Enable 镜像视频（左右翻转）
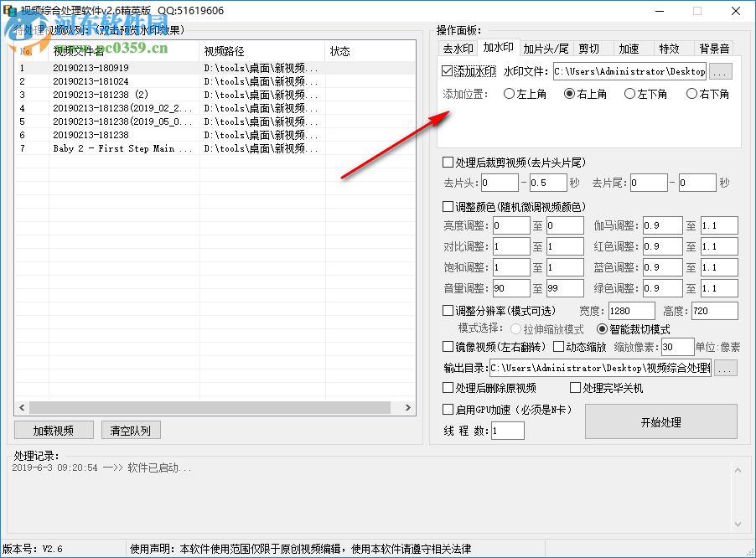The image size is (756, 558). point(448,347)
